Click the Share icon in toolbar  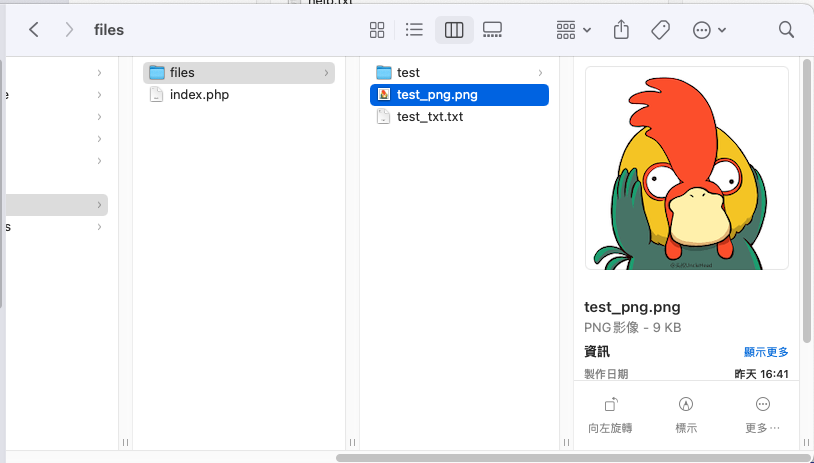[621, 30]
